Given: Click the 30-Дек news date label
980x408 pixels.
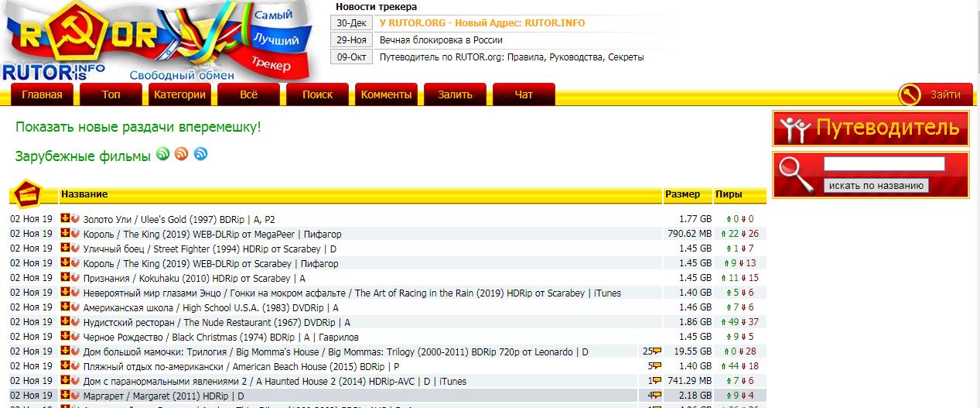Looking at the screenshot, I should coord(351,22).
